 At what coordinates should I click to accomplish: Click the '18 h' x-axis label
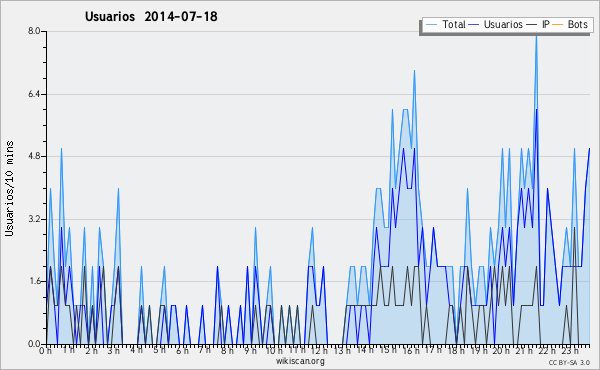456,350
